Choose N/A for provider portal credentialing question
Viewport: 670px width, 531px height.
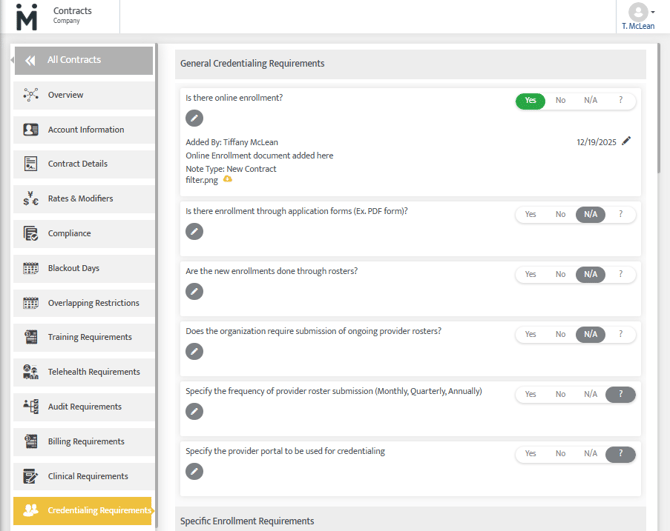coord(590,454)
